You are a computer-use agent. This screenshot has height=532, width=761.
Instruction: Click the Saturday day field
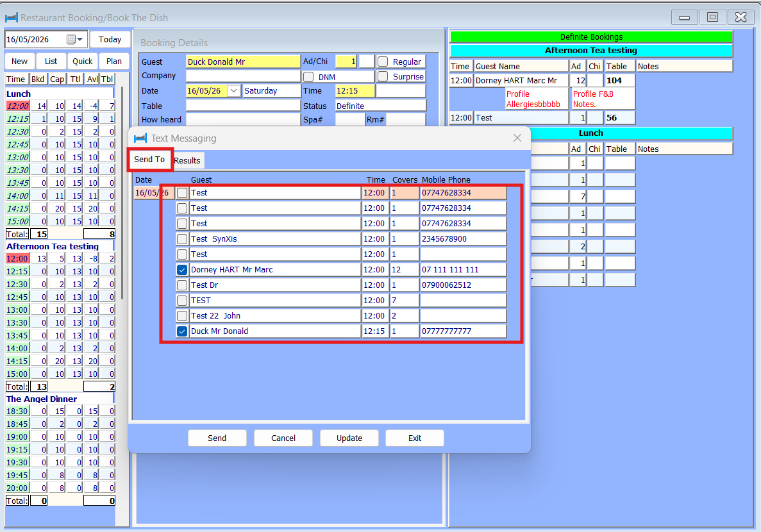pyautogui.click(x=271, y=91)
